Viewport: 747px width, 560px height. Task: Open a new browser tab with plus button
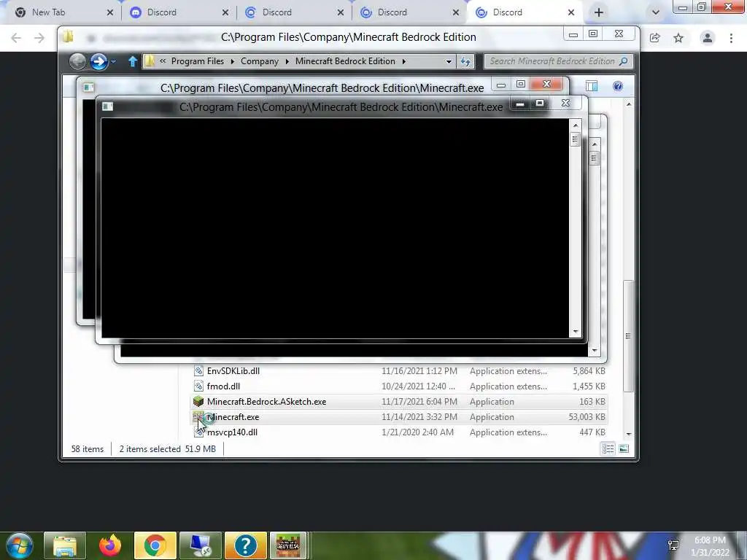point(599,13)
